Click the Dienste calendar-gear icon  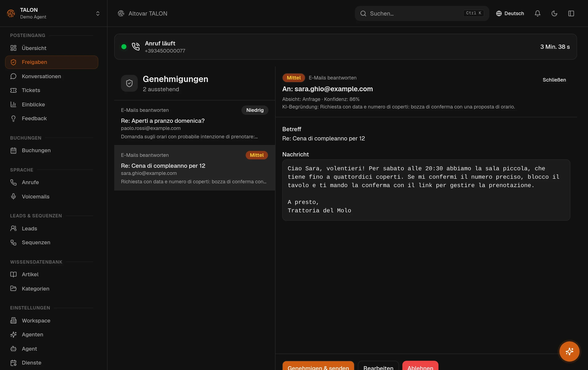[13, 363]
